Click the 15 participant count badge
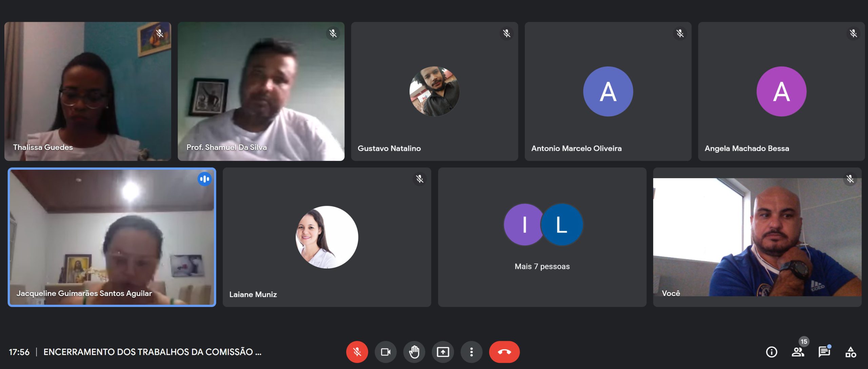868x369 pixels. [804, 342]
